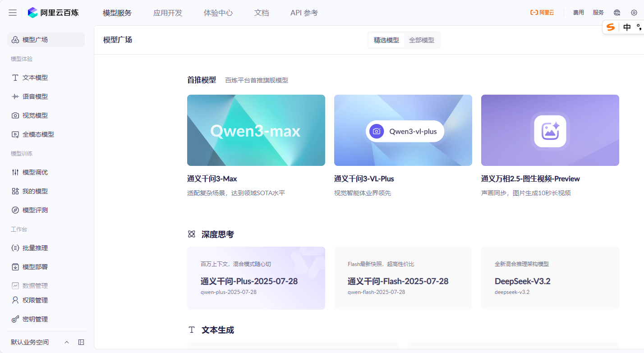Click the 权限管理 person icon
This screenshot has height=353, width=644.
[15, 300]
